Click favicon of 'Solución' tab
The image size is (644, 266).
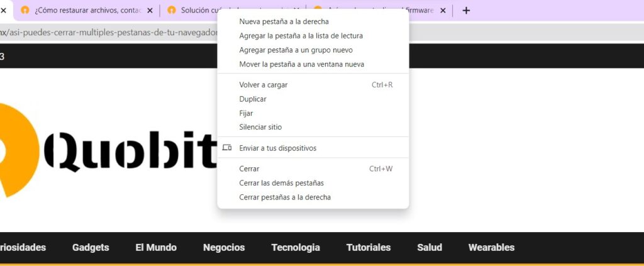coord(172,10)
